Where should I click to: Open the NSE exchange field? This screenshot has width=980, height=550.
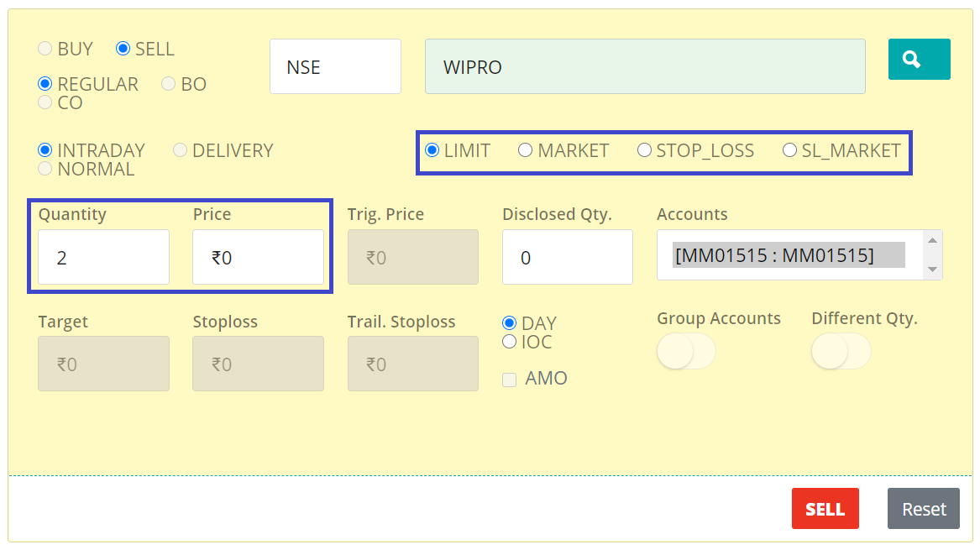point(335,66)
